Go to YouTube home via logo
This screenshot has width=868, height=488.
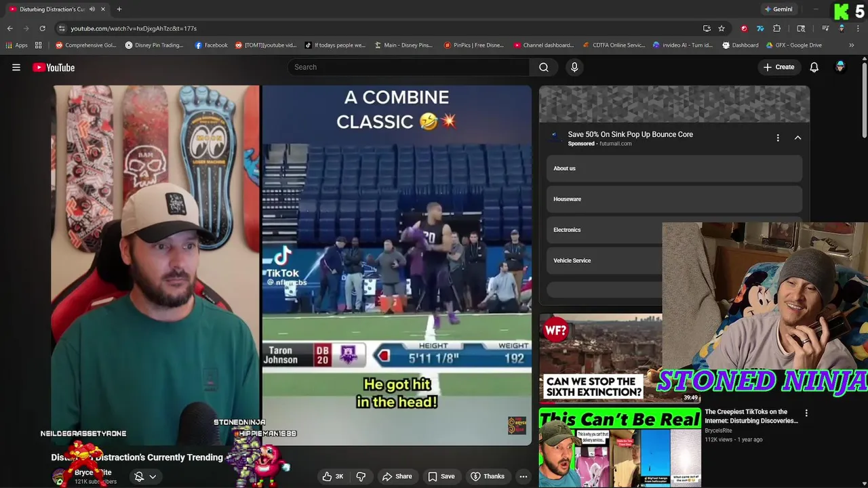[54, 67]
